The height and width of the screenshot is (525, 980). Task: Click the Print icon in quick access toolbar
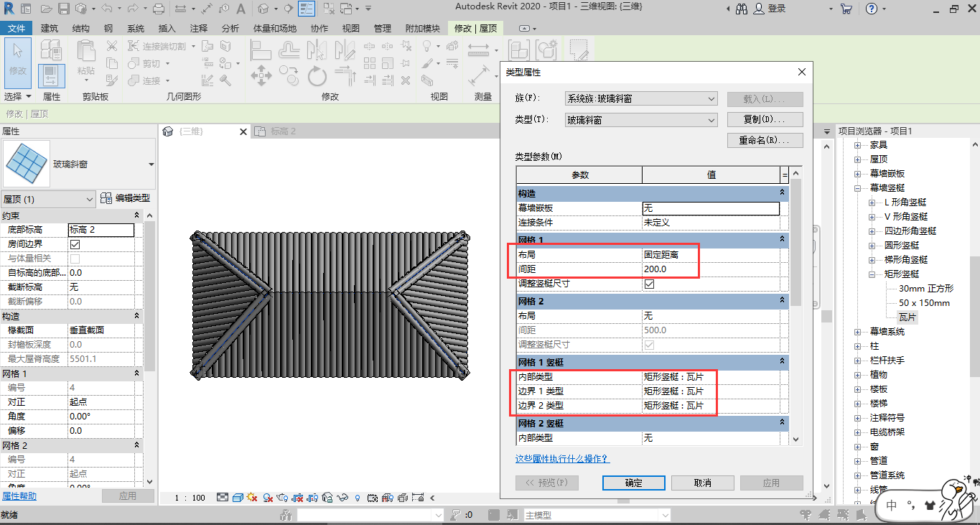[x=159, y=9]
